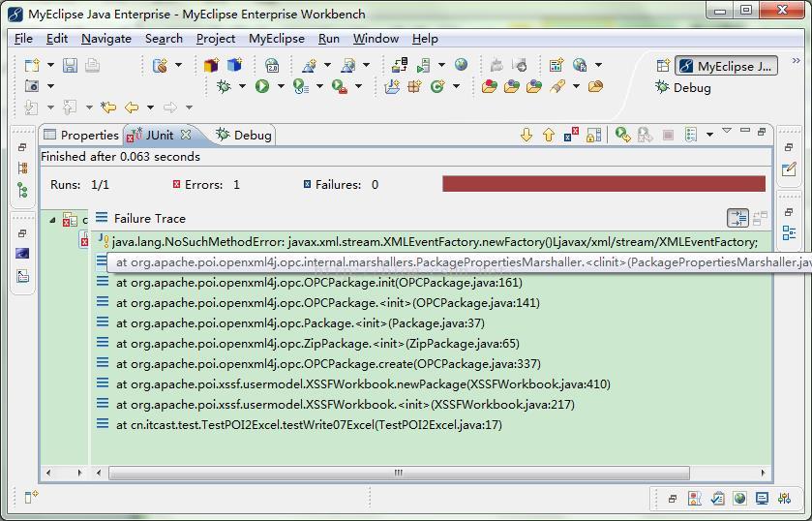Screen dimensions: 812x521
Task: Select the TestPOI2Excel.java:17 stack trace line
Action: tap(309, 425)
